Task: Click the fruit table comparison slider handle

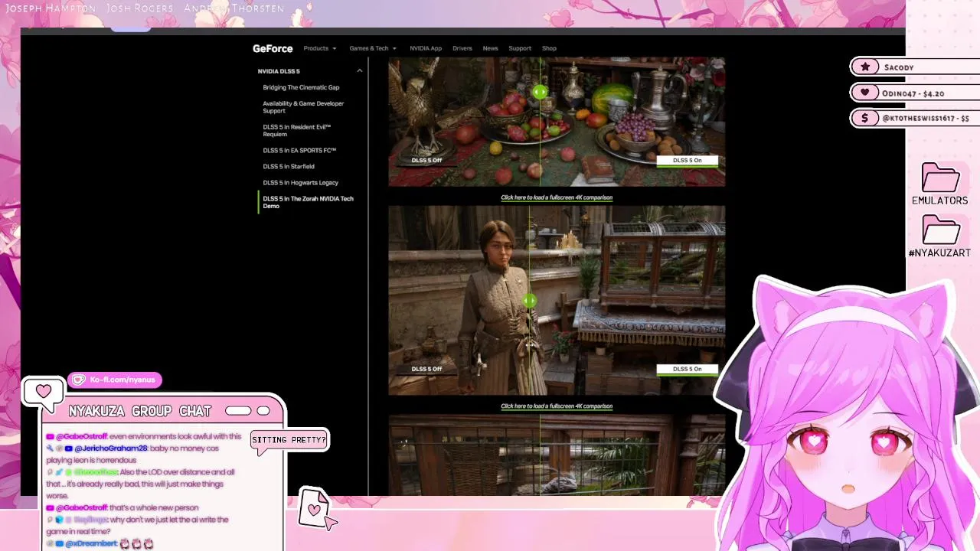Action: (x=540, y=93)
